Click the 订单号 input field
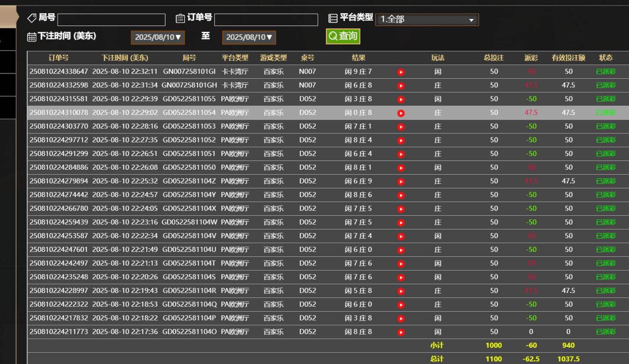This screenshot has height=364, width=629. (266, 20)
